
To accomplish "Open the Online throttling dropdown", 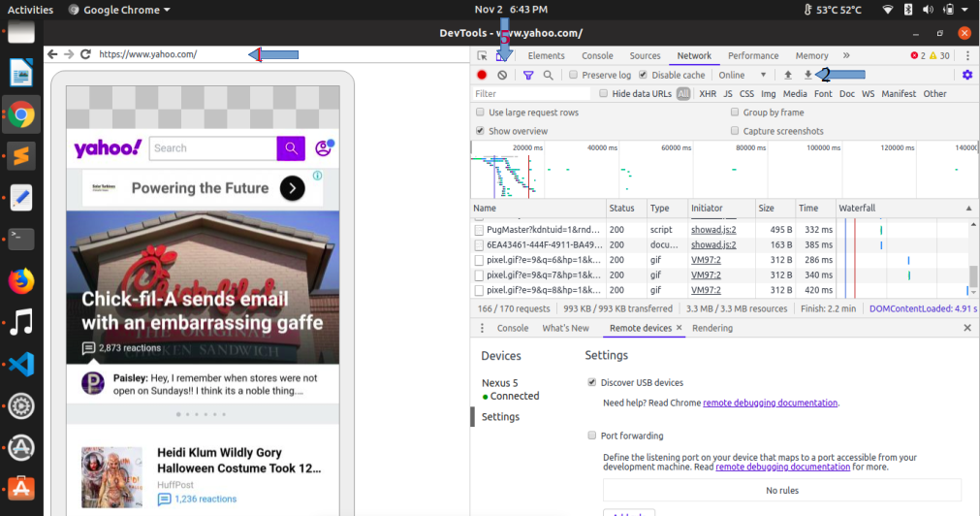I will 742,75.
